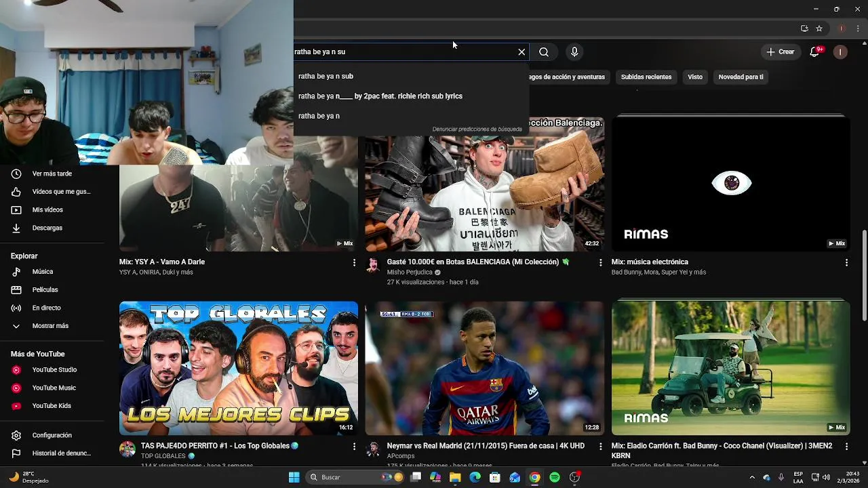Click the TOP GLOBALES channel avatar
868x488 pixels.
click(x=127, y=449)
